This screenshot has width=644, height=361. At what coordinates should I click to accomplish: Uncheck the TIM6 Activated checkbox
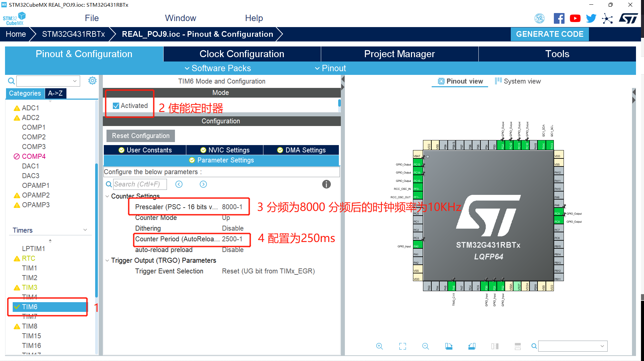116,106
